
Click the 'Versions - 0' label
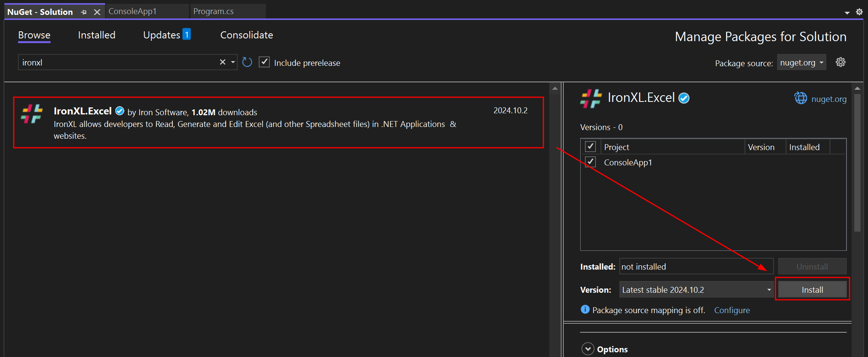tap(601, 127)
